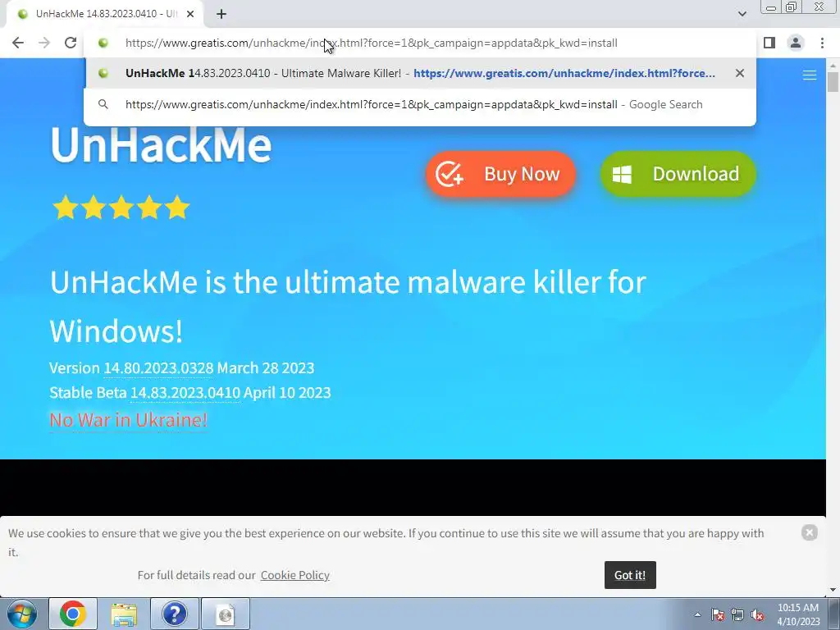The image size is (840, 630).
Task: Click the scrollbar down arrow
Action: tap(833, 590)
